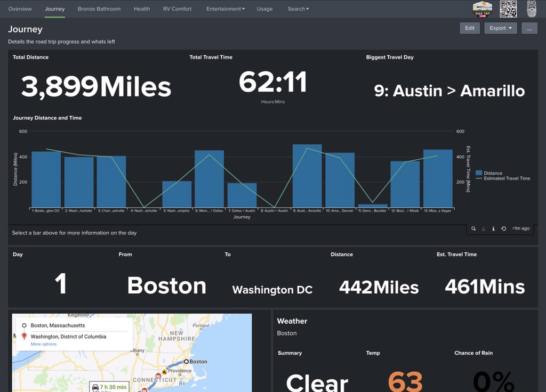The width and height of the screenshot is (546, 392).
Task: Click the QR code in the header
Action: pyautogui.click(x=508, y=9)
